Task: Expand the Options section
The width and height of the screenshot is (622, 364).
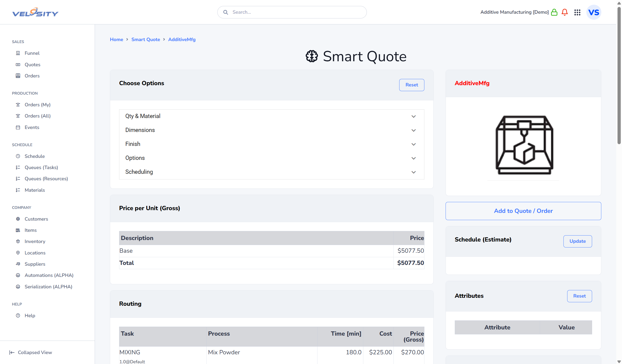Action: pyautogui.click(x=272, y=158)
